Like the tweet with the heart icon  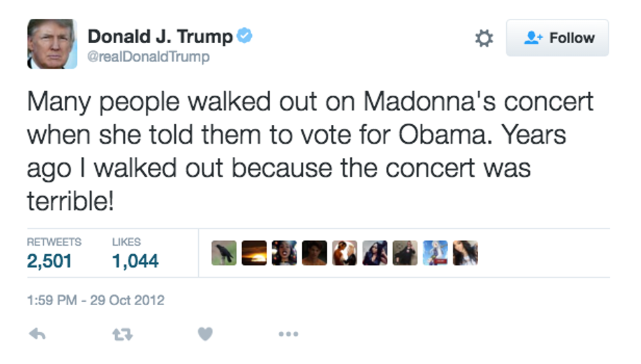(205, 334)
